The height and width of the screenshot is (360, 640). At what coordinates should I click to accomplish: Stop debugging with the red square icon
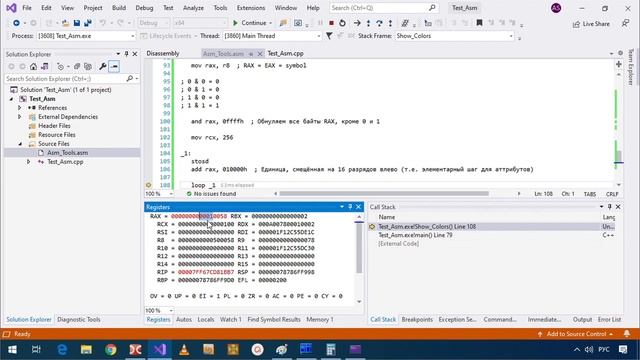(331, 23)
